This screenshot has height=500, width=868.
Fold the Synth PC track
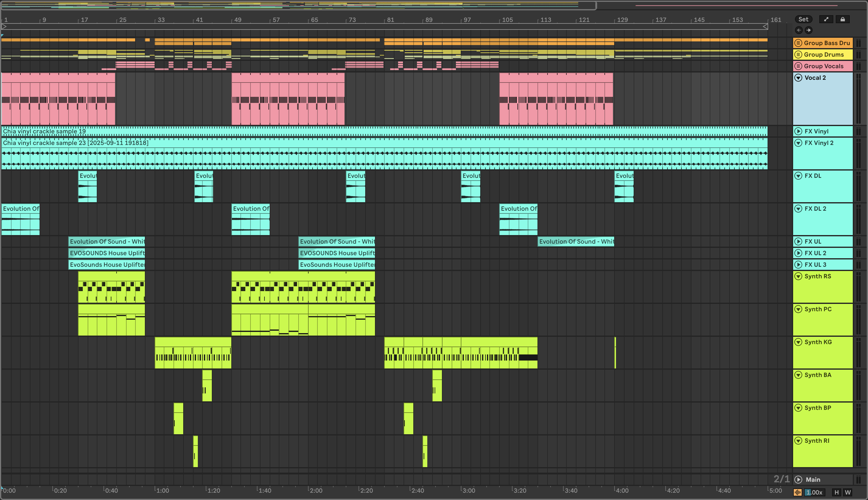tap(798, 309)
